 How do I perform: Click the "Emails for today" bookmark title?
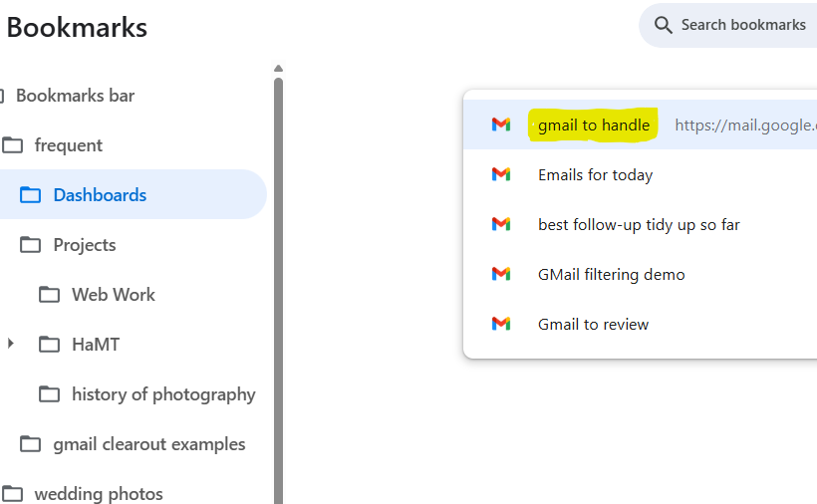click(595, 174)
